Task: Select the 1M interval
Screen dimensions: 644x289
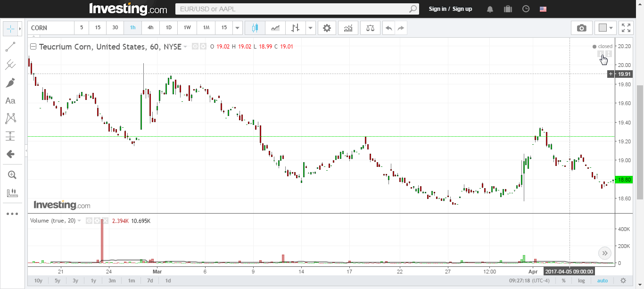Action: click(x=206, y=28)
